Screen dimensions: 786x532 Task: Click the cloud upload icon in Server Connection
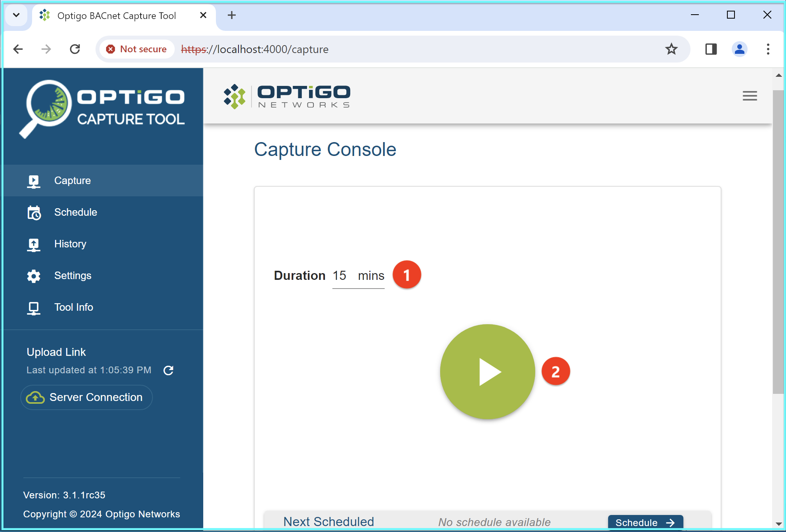coord(35,397)
